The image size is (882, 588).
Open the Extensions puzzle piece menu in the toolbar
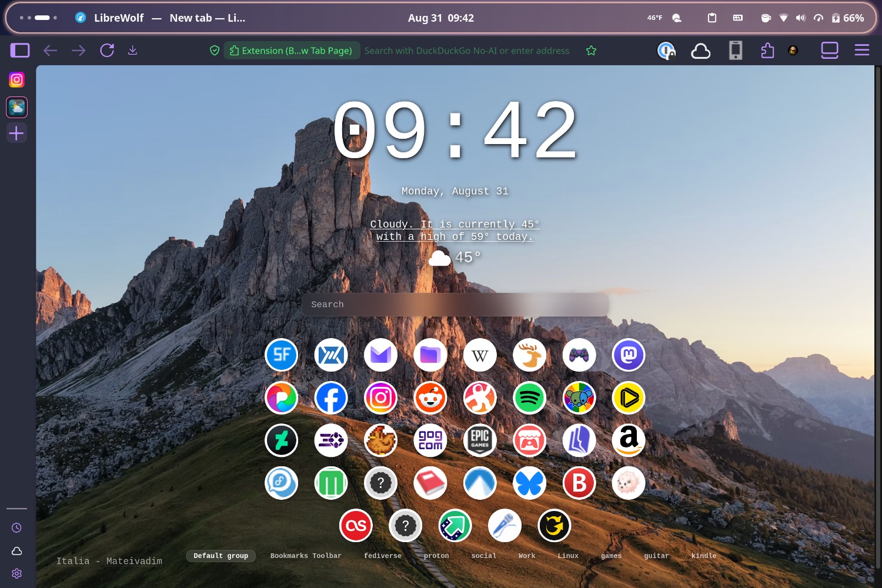767,51
